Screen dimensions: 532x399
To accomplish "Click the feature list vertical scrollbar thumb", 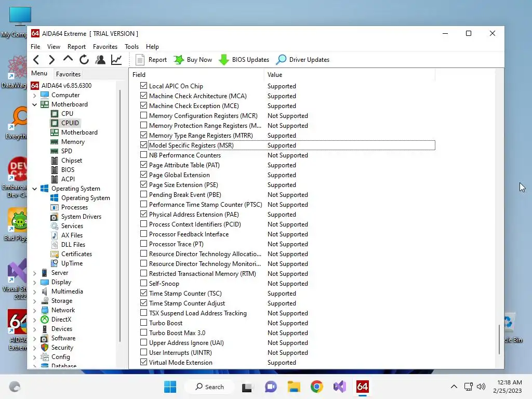I will coord(499,339).
